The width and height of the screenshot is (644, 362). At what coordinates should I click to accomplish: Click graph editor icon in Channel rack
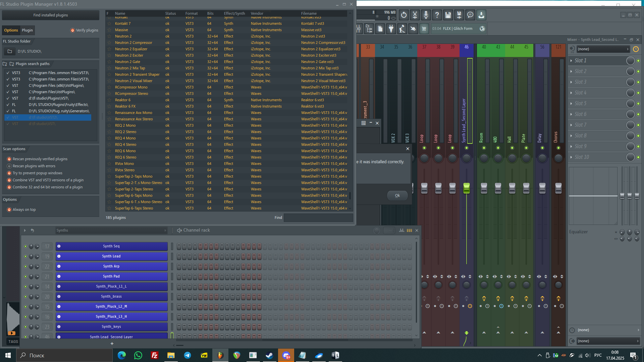(401, 230)
